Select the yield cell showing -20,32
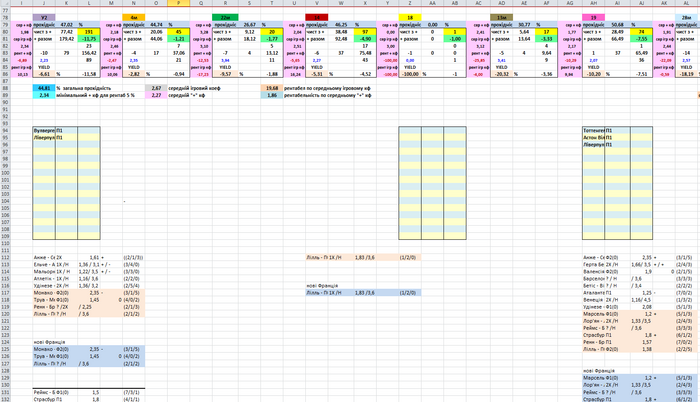Viewport: 700px width, 402px height. pyautogui.click(x=501, y=74)
